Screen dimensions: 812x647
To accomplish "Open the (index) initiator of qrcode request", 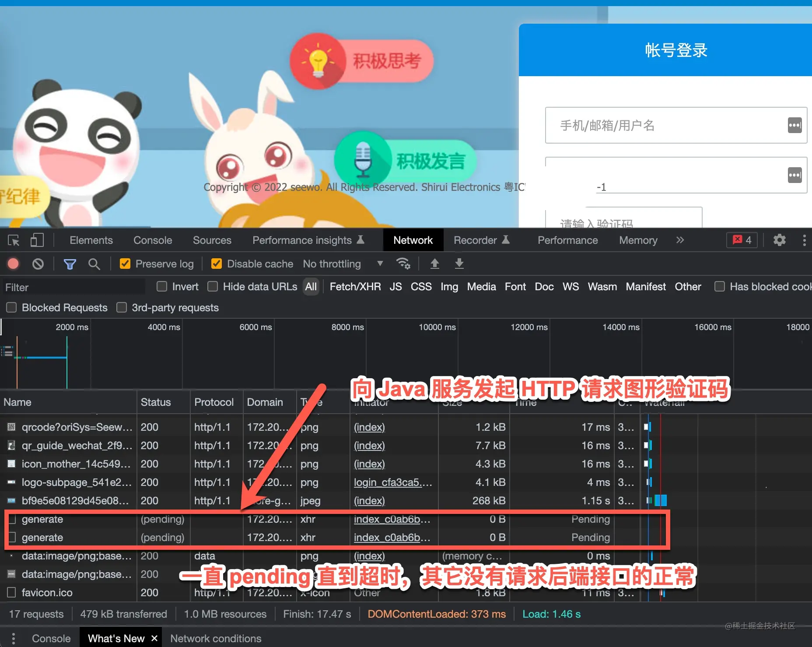I will [369, 427].
